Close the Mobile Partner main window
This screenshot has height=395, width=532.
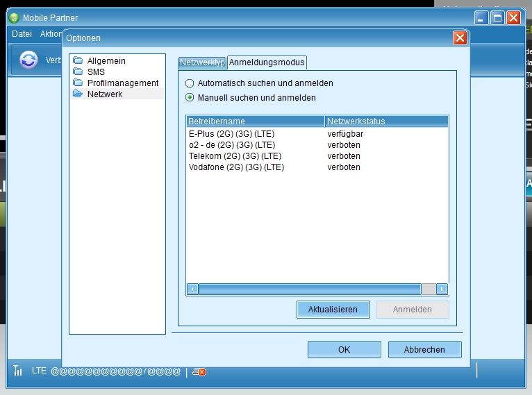coord(514,17)
